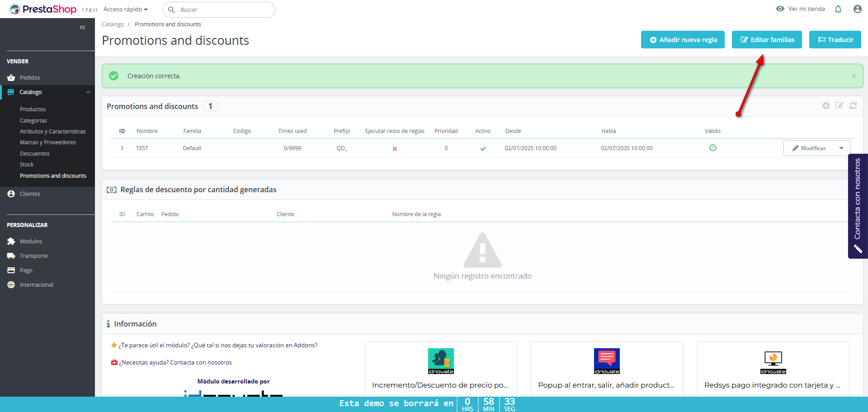Open Productos in the sidebar
Viewport: 868px width, 412px height.
pos(33,109)
